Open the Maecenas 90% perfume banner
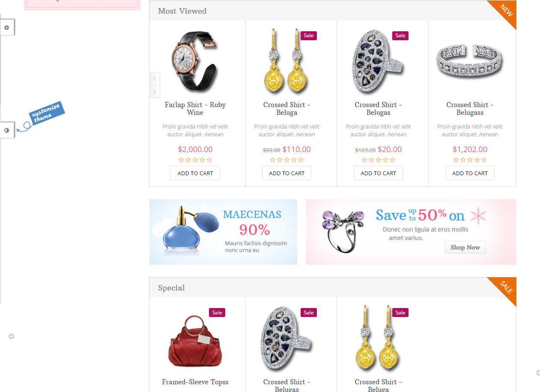This screenshot has width=540, height=392. click(223, 232)
